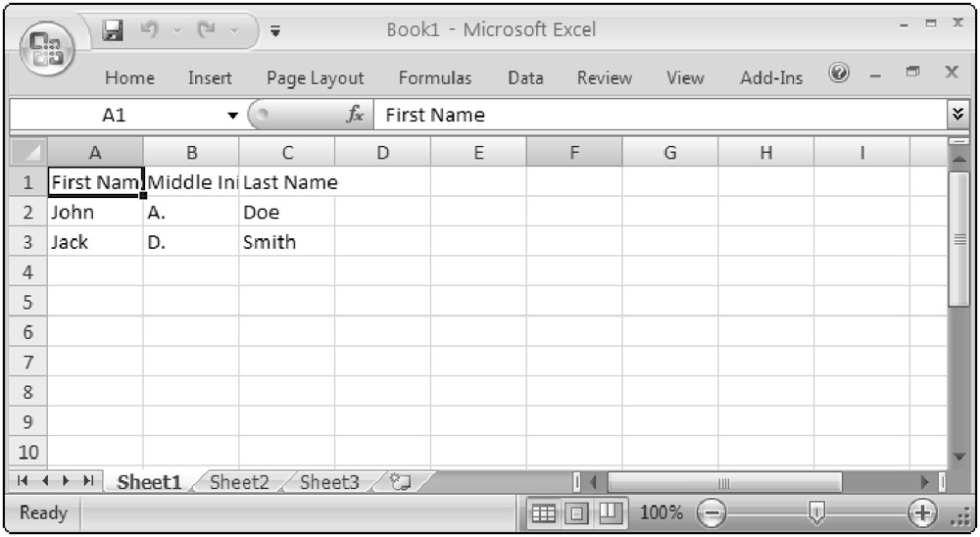980x537 pixels.
Task: Click the Save icon in Quick Access Toolbar
Action: tap(114, 30)
